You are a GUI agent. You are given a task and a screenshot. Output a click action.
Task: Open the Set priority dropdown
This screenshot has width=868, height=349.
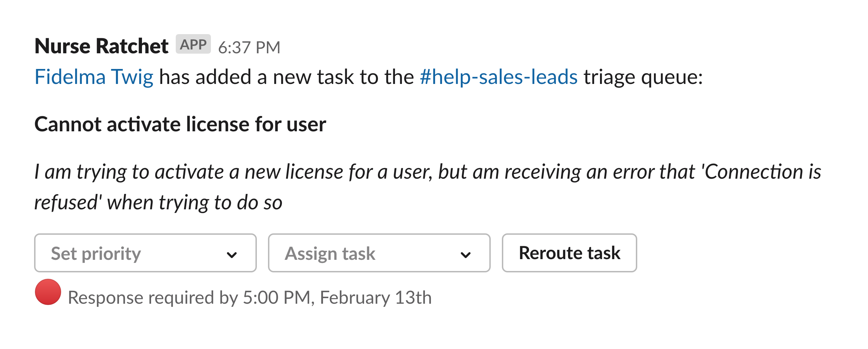(x=145, y=253)
